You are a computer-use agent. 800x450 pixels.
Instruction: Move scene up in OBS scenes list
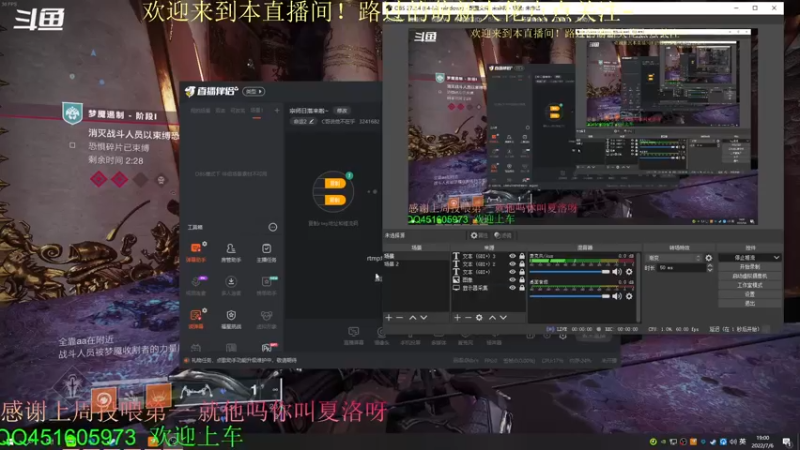click(x=412, y=317)
